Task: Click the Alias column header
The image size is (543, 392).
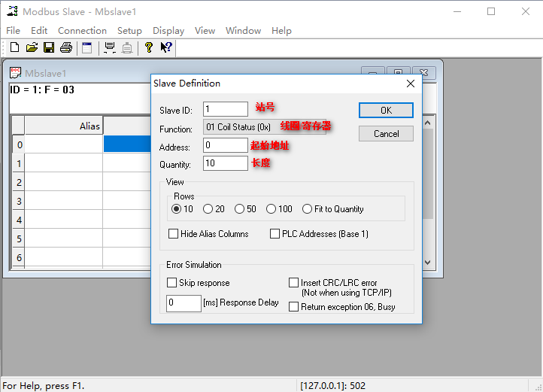Action: 64,126
